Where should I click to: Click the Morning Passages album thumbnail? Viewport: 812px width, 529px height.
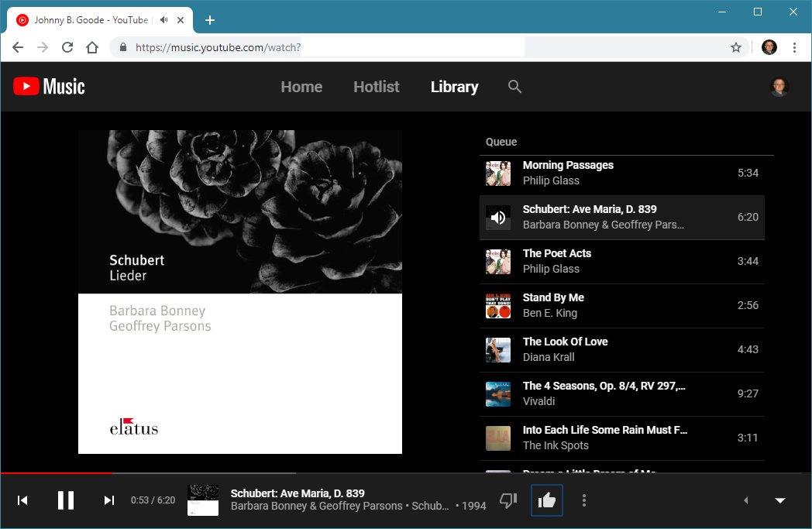click(498, 173)
